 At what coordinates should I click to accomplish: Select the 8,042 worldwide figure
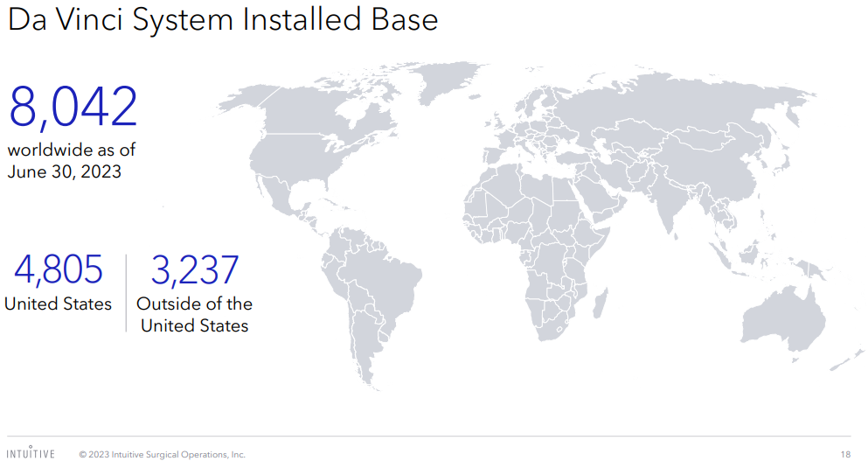[x=73, y=108]
